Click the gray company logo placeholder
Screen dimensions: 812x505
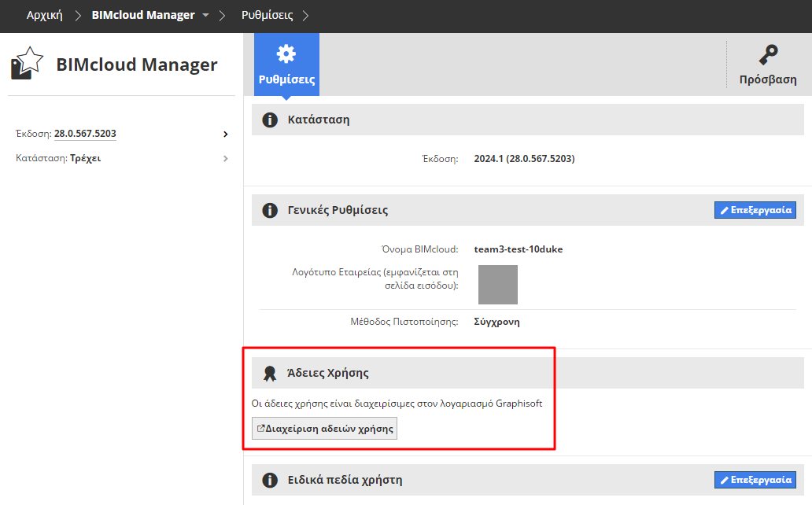click(498, 285)
